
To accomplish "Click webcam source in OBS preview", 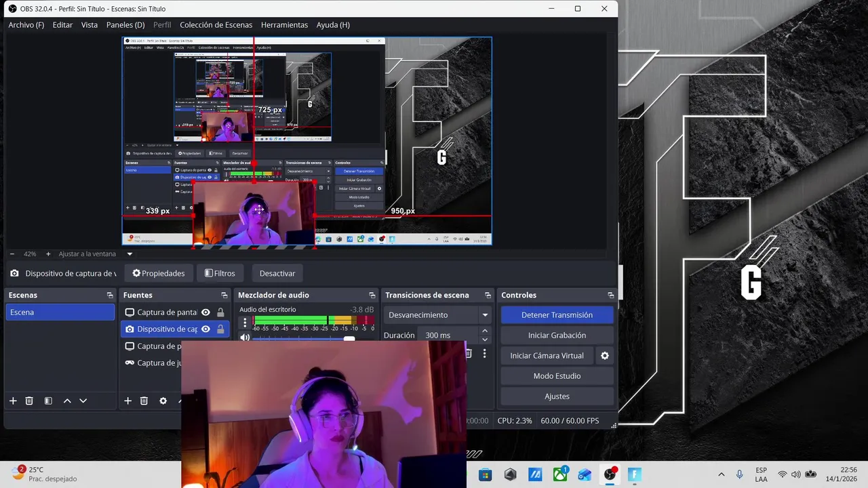I will pos(254,213).
